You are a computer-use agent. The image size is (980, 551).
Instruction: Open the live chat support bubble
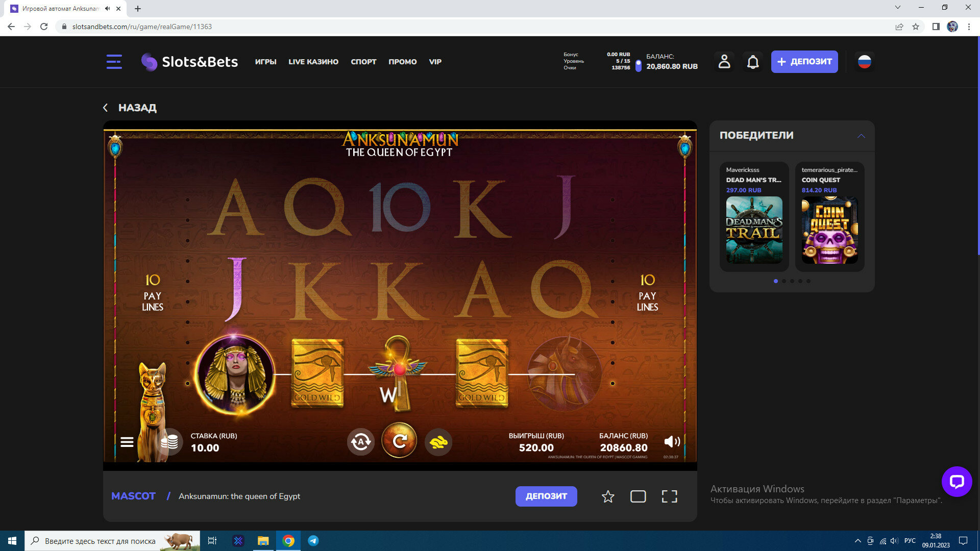[x=957, y=481]
